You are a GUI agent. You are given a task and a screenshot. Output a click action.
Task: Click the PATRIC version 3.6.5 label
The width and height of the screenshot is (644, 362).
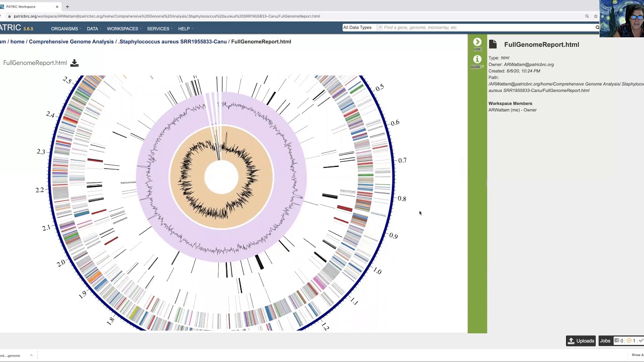tap(28, 29)
